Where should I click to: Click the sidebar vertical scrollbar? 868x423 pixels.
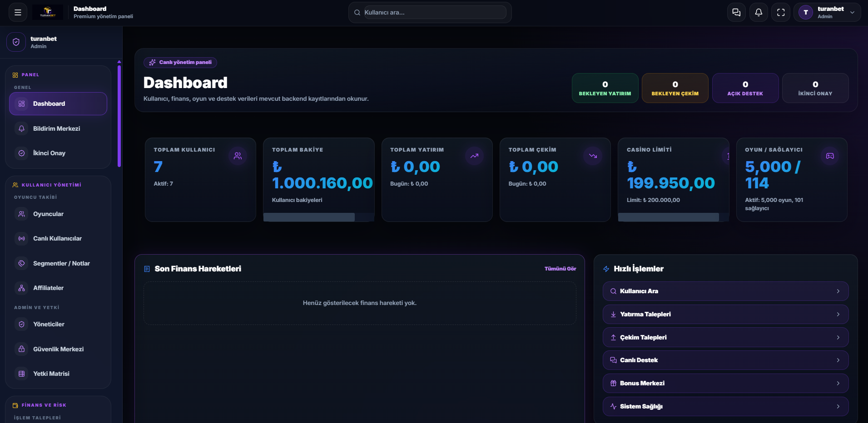coord(119,116)
